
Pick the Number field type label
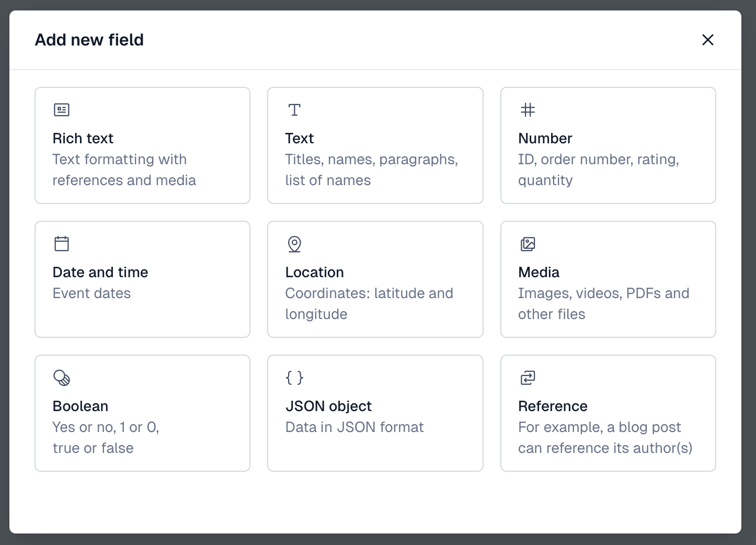[x=545, y=138]
